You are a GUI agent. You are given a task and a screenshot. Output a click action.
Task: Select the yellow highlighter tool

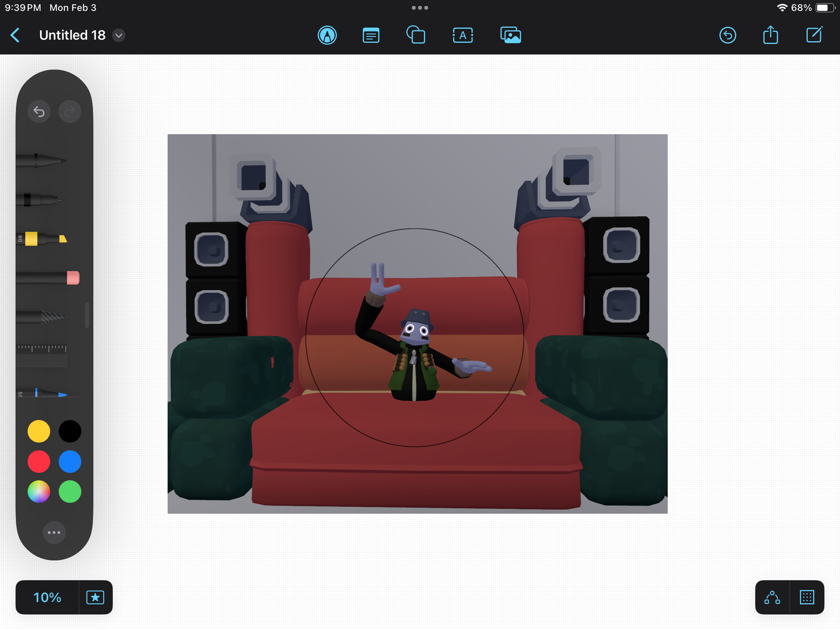[42, 239]
